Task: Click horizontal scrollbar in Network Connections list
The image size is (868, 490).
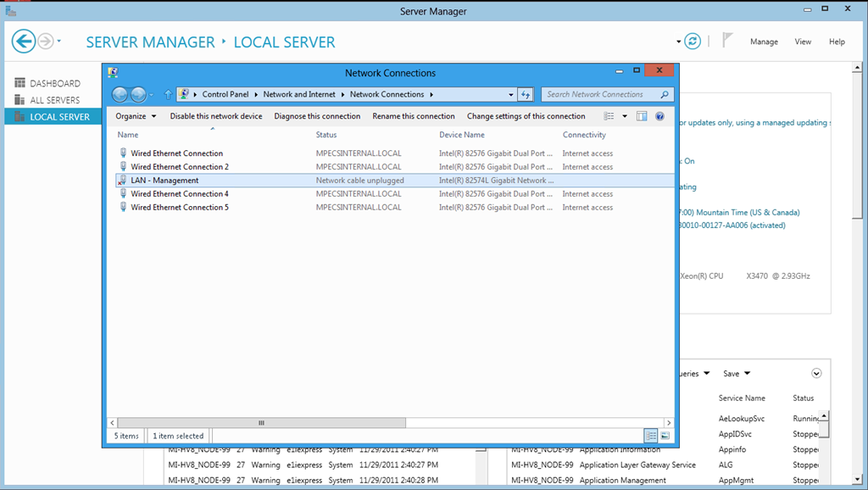Action: (x=261, y=422)
